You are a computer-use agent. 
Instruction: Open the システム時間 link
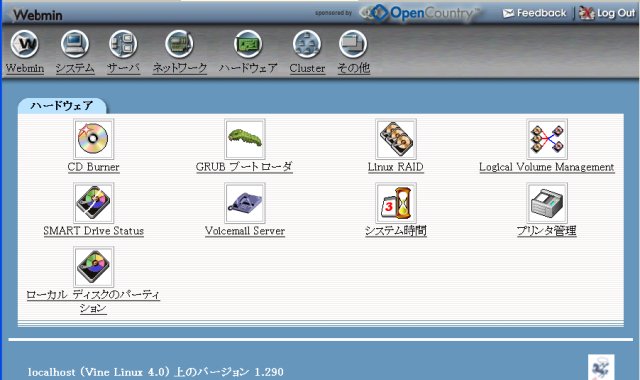(x=396, y=231)
